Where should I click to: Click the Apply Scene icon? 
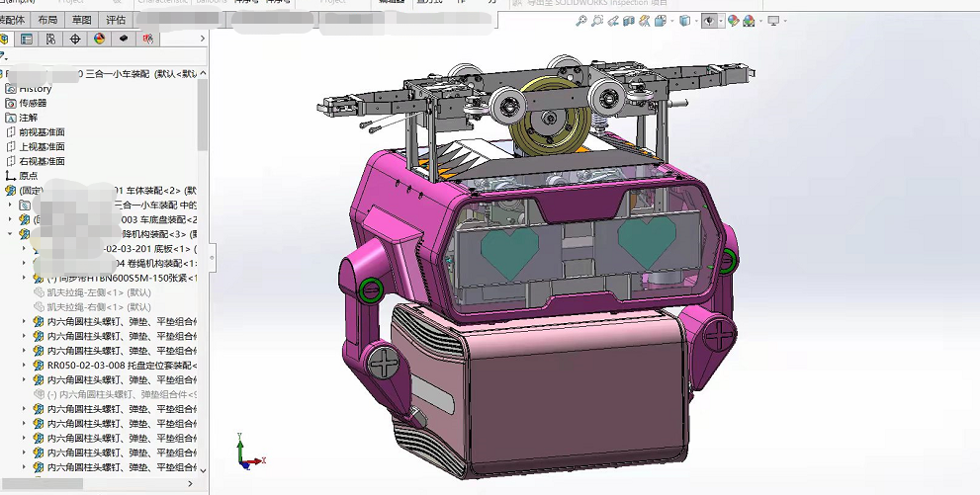click(x=749, y=21)
